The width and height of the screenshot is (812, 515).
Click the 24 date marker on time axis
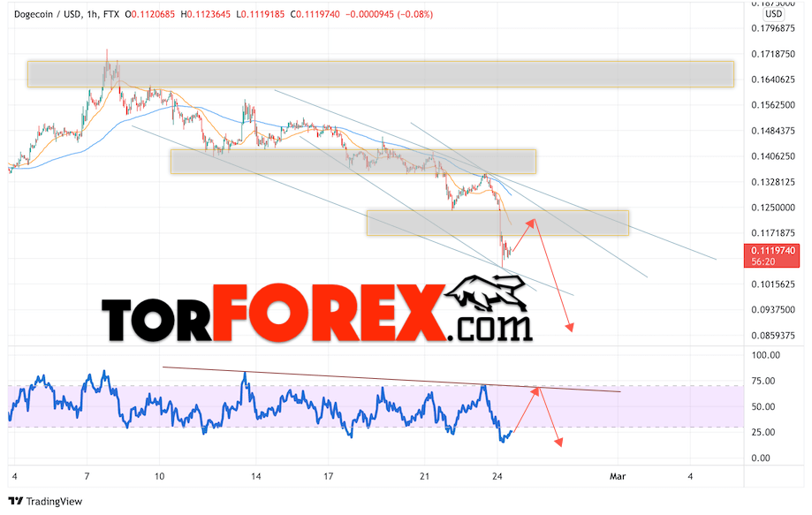pyautogui.click(x=497, y=476)
